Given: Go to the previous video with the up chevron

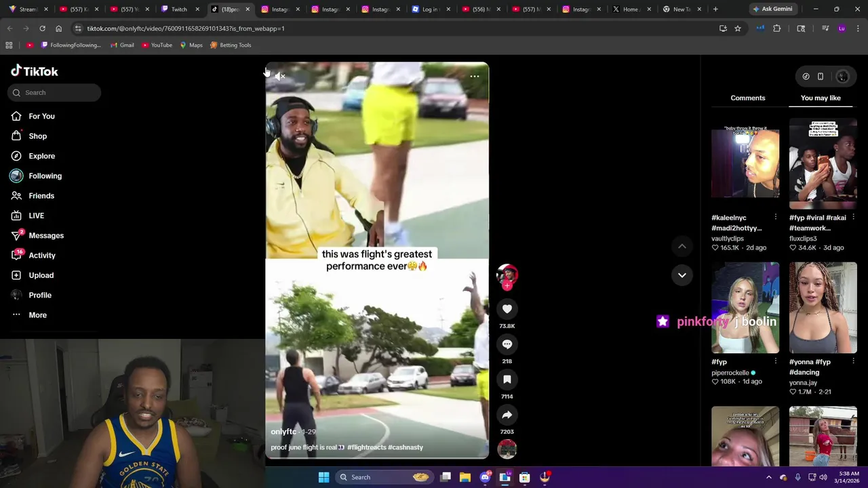Looking at the screenshot, I should click(x=682, y=247).
